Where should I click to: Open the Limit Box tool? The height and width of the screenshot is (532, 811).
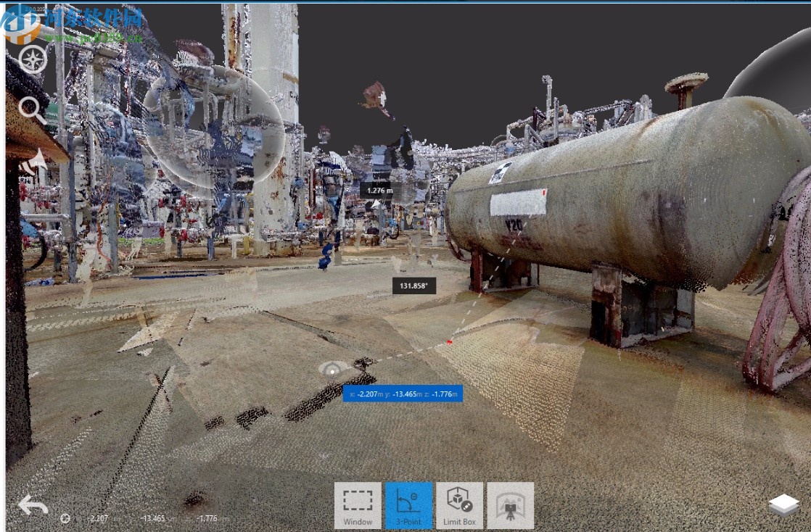459,504
